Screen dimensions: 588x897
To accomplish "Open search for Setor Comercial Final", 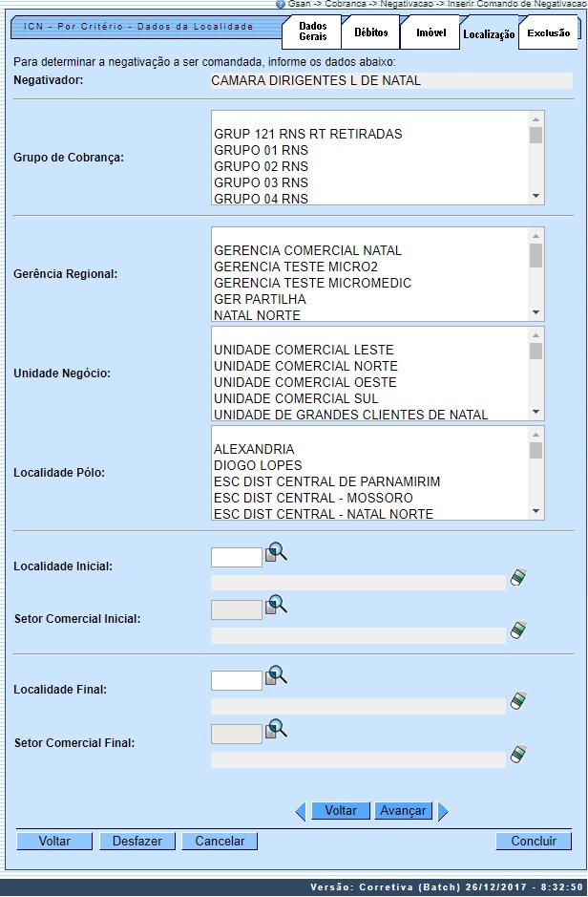I will 276,730.
